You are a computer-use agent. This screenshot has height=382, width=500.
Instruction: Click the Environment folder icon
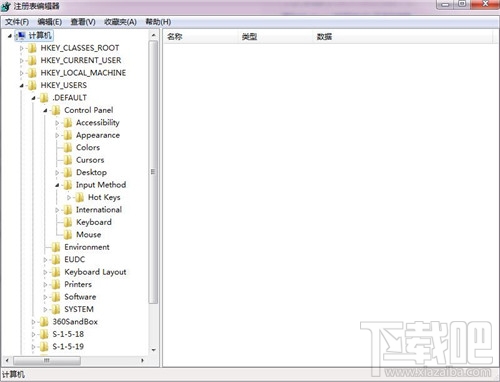[56, 247]
